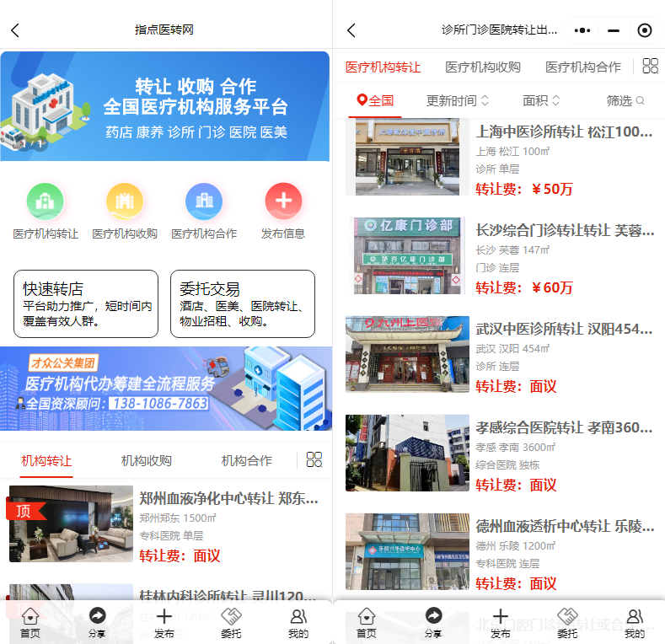View the 德州血液透析中心 storefront photo

[x=407, y=551]
